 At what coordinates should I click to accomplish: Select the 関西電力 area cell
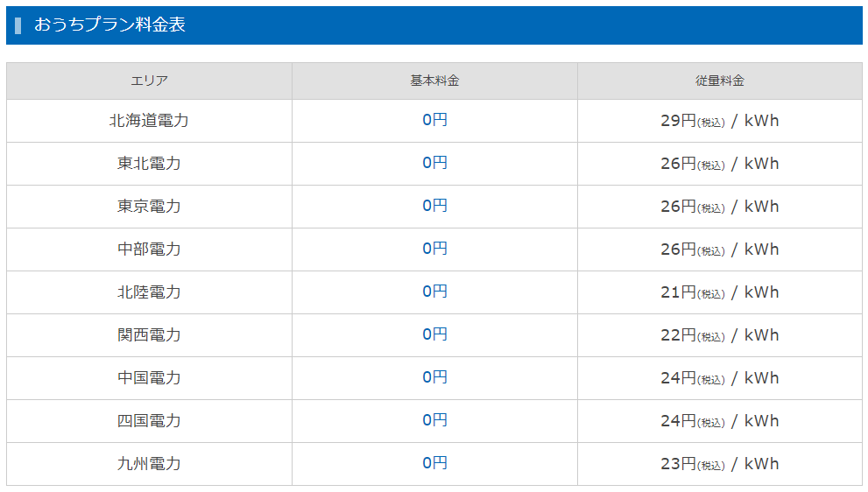[x=149, y=335]
